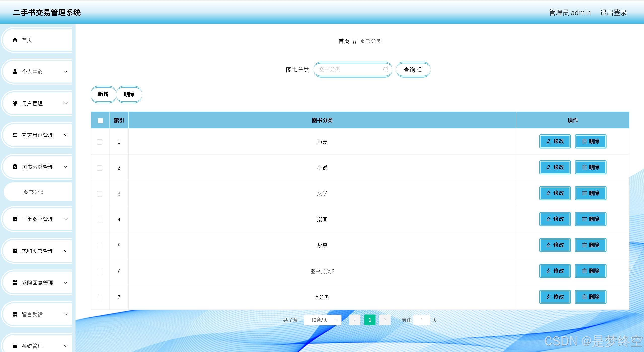Click the pencil icon in 漫画 row
This screenshot has width=644, height=352.
pos(549,219)
